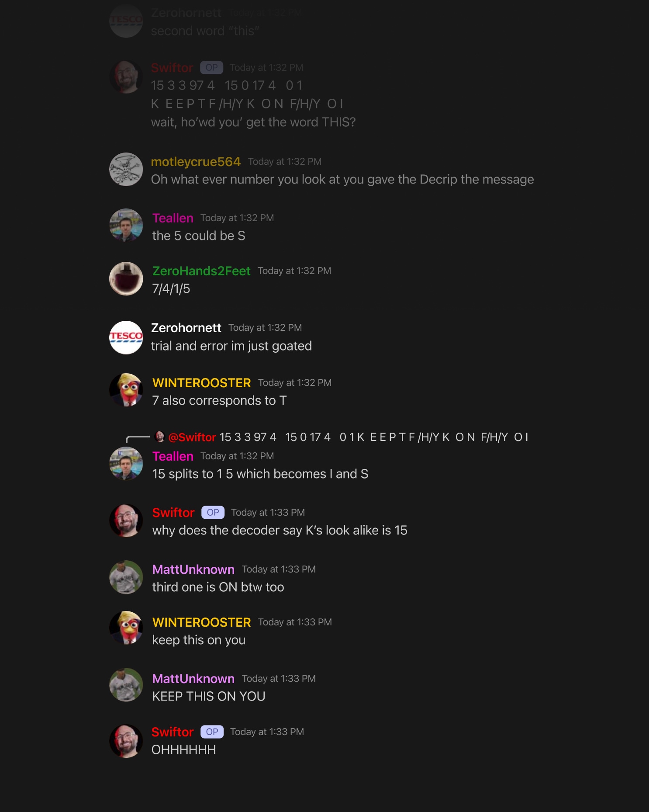
Task: Click Teallen's name above '15 splits to 1 5'
Action: point(173,456)
